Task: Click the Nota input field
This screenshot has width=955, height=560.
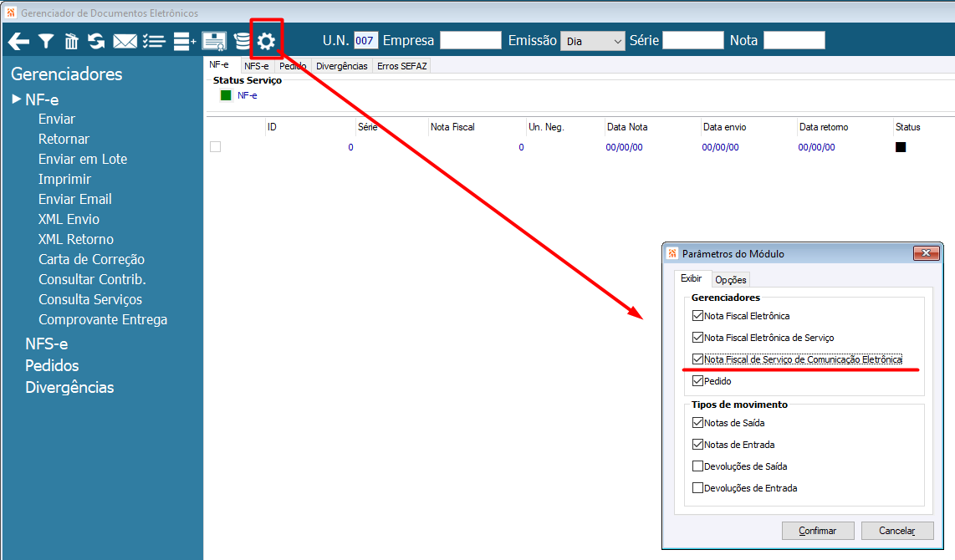Action: 794,41
